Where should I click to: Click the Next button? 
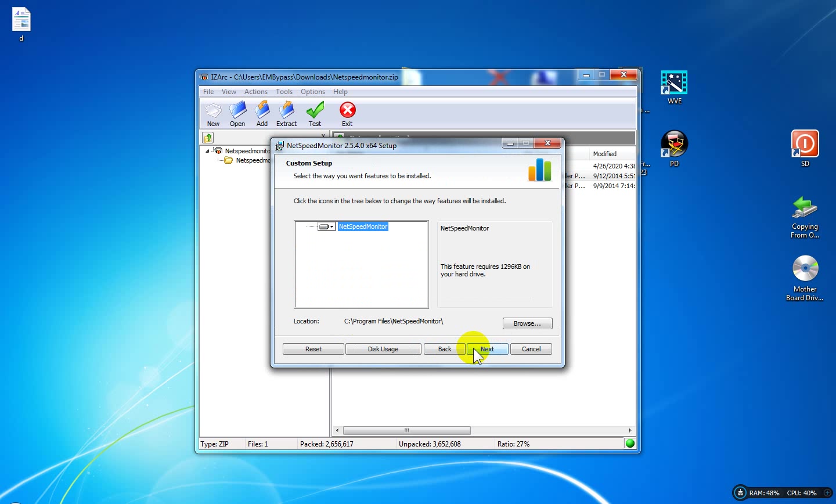click(x=487, y=349)
